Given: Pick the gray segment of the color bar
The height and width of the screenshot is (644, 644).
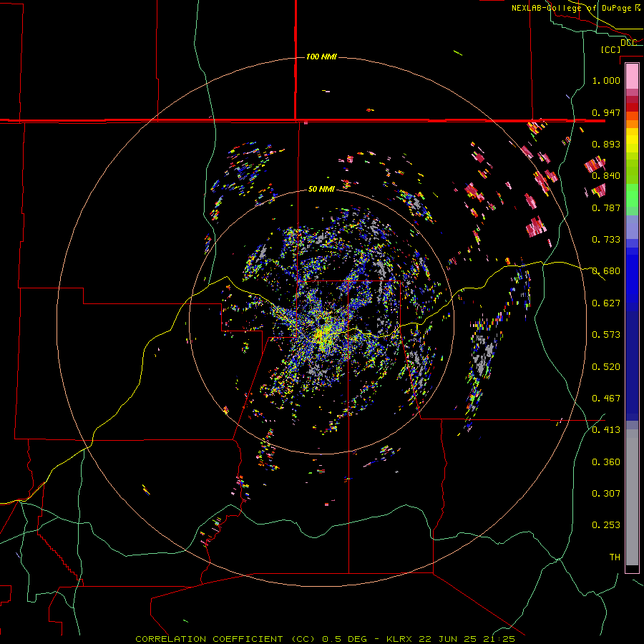Looking at the screenshot, I should pyautogui.click(x=632, y=497).
